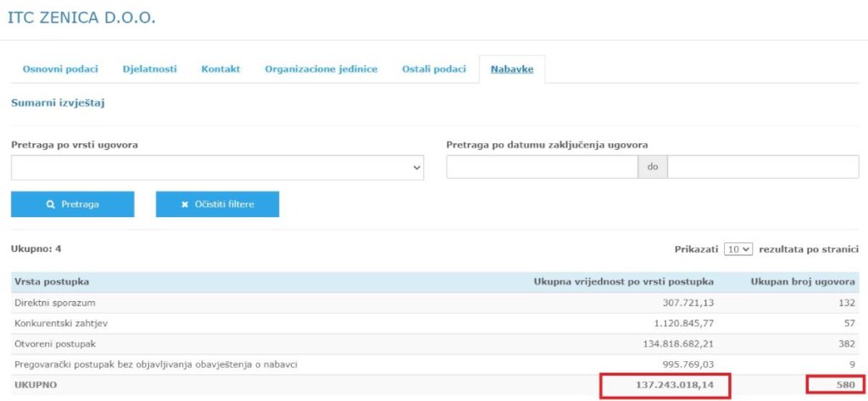Click the contract count 132
Screen dimensions: 868x401
[847, 303]
